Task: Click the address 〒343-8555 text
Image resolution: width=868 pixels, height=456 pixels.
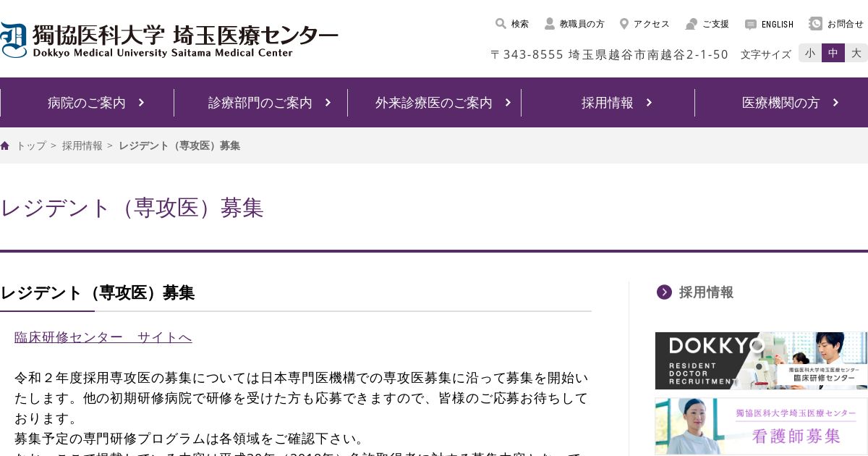Action: point(610,54)
